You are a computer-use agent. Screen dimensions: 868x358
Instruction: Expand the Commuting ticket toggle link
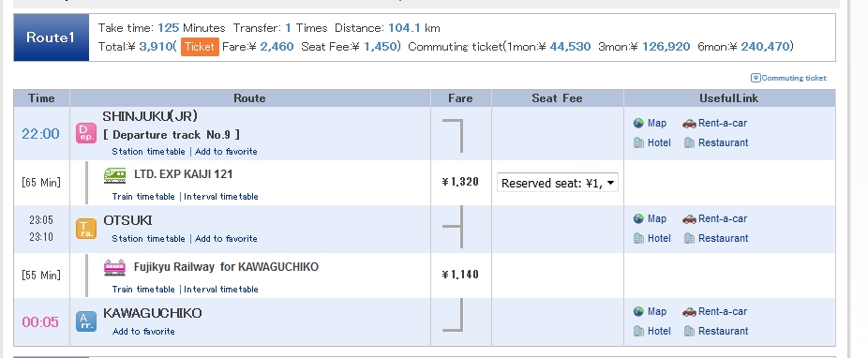pos(788,78)
